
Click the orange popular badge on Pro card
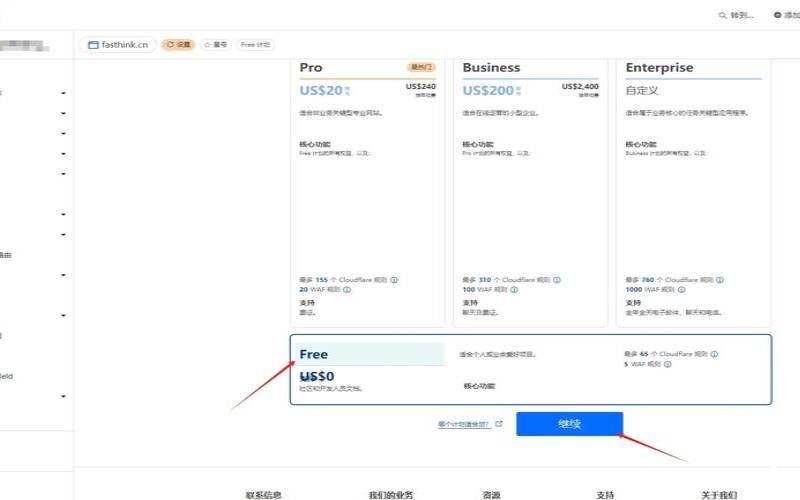(421, 67)
